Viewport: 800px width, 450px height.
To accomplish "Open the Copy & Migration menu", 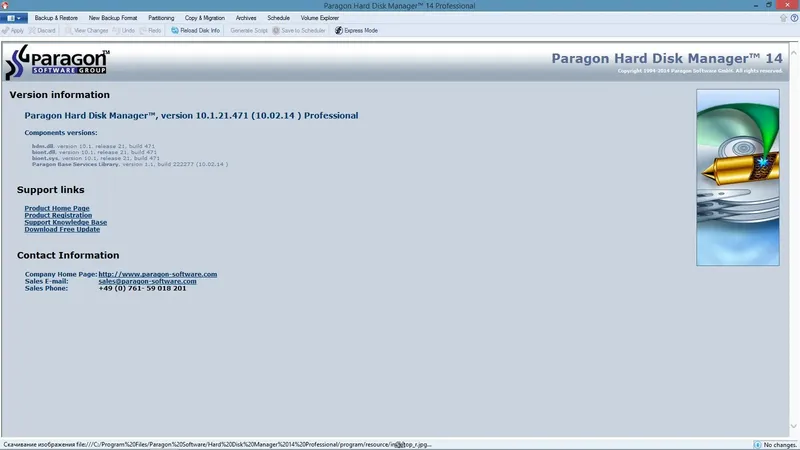I will pyautogui.click(x=205, y=18).
